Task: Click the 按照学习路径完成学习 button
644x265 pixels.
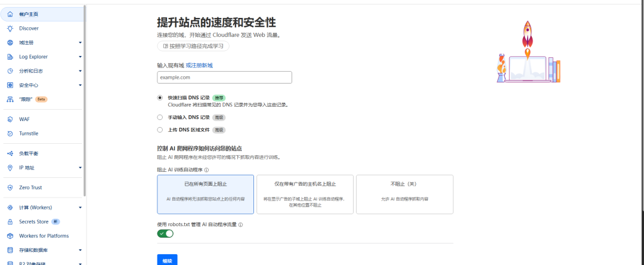Action: coord(193,47)
